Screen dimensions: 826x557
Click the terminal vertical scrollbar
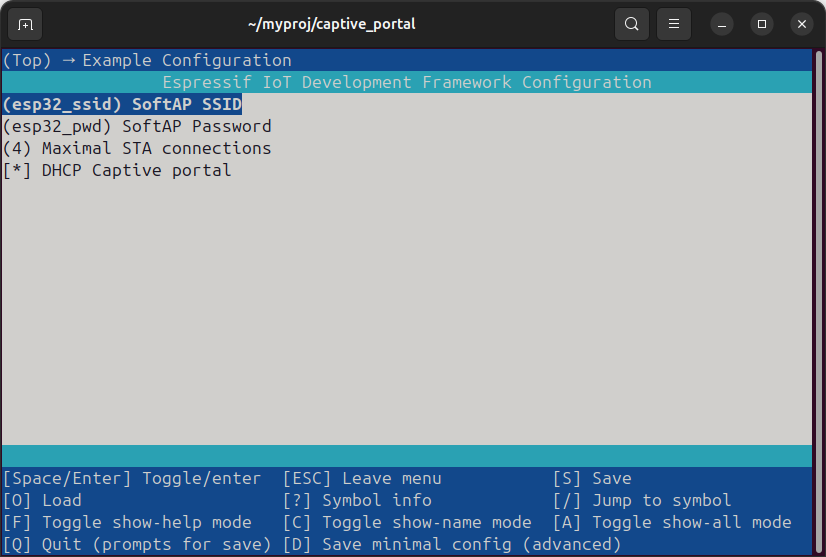819,300
